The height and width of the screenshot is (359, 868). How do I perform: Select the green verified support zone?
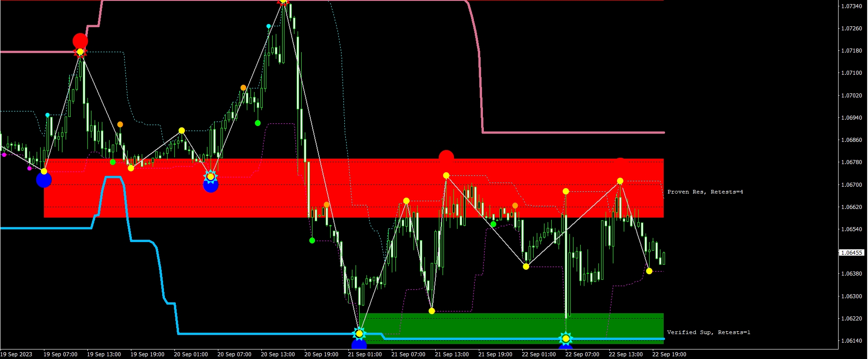(x=511, y=329)
